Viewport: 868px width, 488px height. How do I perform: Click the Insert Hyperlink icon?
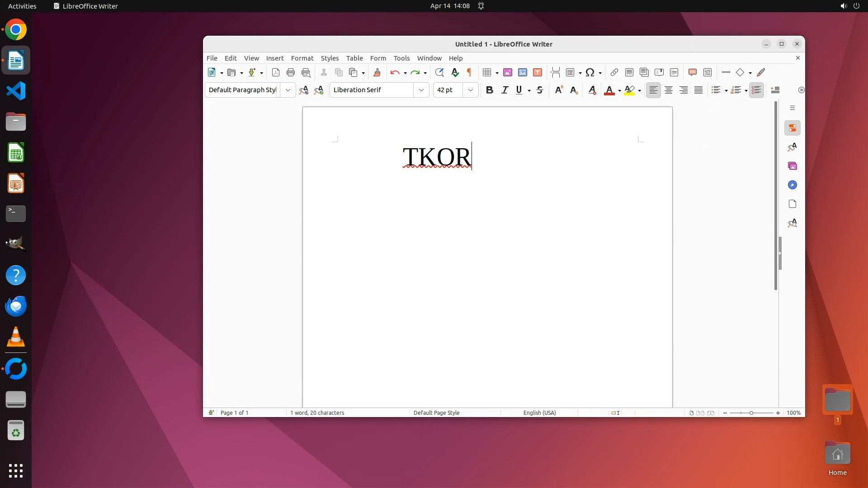(614, 72)
